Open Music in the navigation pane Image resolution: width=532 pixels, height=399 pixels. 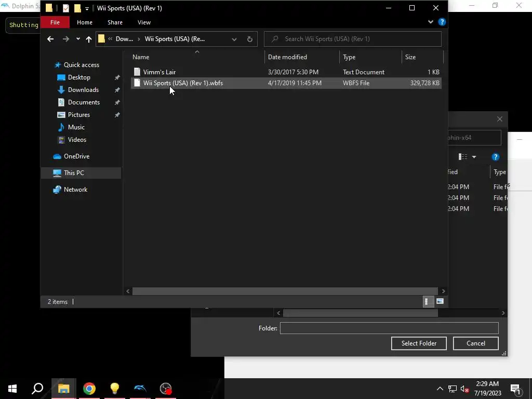coord(76,127)
